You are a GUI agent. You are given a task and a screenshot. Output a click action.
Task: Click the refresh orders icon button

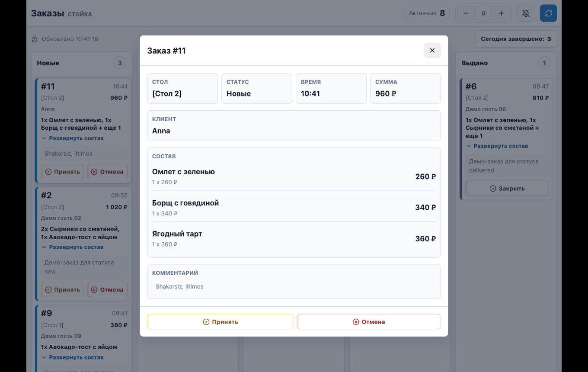pos(548,13)
